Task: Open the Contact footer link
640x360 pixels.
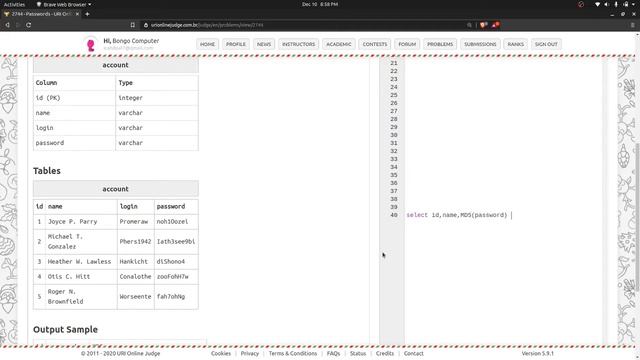Action: [x=413, y=353]
